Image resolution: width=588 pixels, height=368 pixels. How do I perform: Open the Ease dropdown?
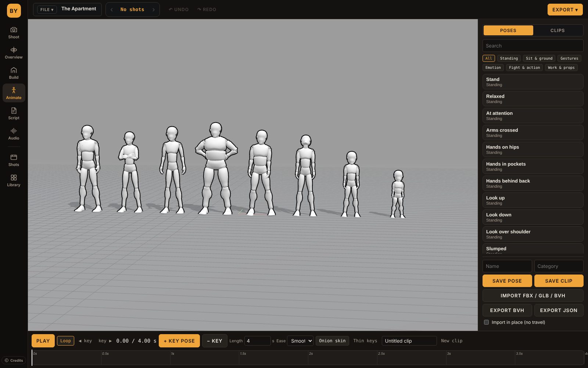coord(300,341)
